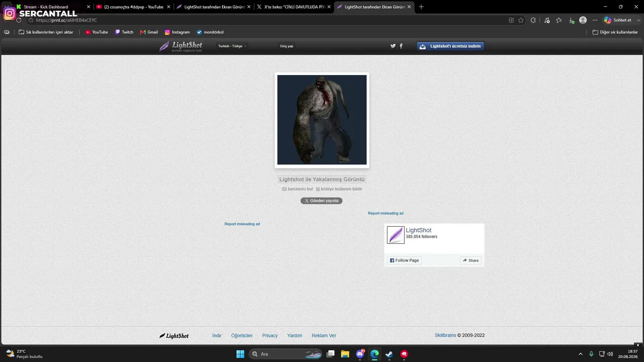644x362 pixels.
Task: Click the Giriş yap login link
Action: tap(287, 46)
